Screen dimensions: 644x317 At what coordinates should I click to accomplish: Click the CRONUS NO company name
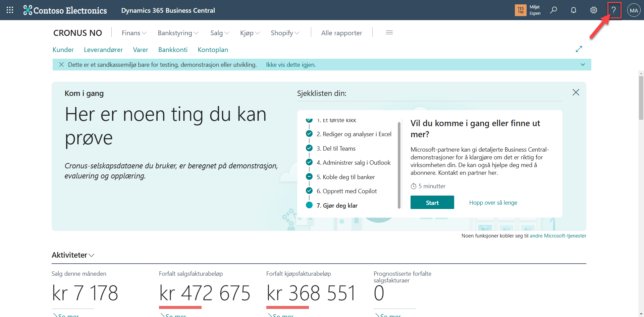click(77, 33)
